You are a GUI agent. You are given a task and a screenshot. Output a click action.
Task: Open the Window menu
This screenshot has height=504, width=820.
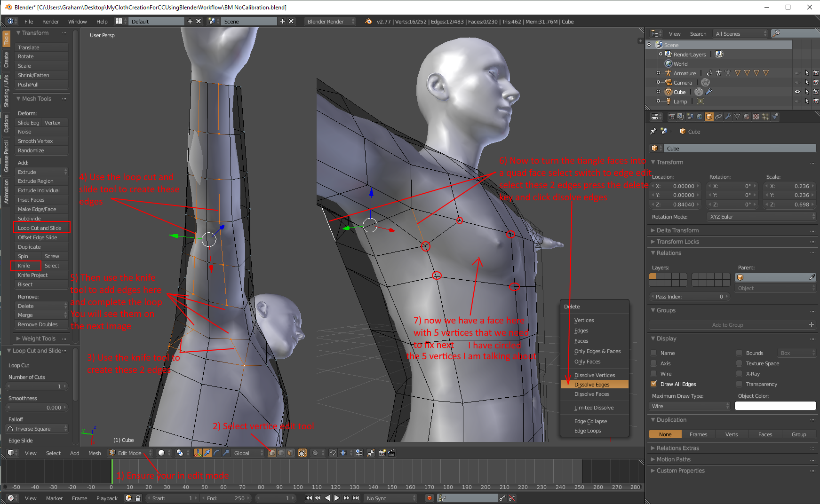[77, 22]
